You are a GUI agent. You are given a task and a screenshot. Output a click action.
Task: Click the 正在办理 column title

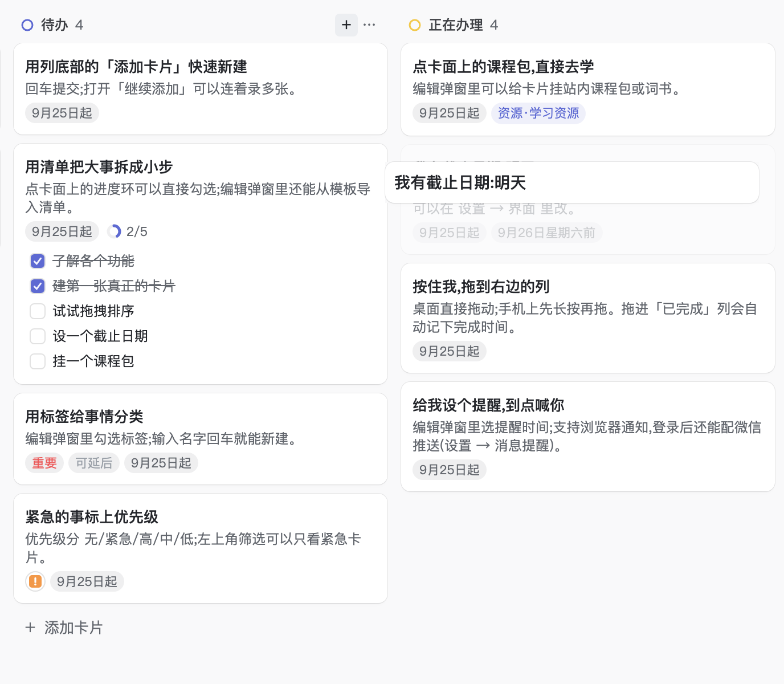coord(456,25)
